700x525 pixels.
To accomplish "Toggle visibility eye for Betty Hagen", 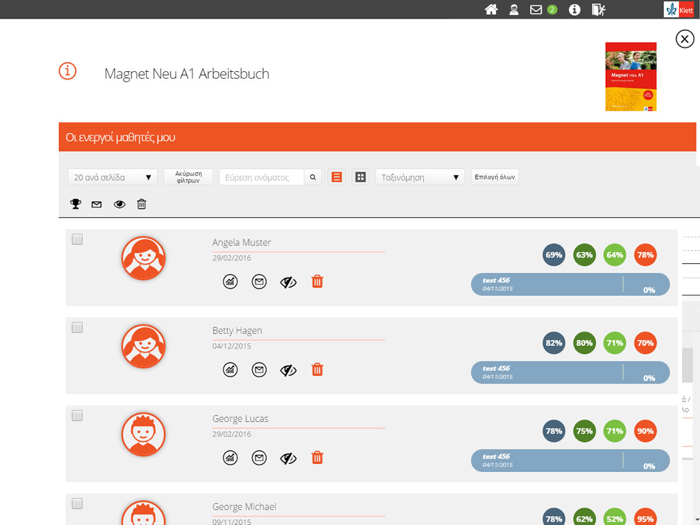I will 288,370.
